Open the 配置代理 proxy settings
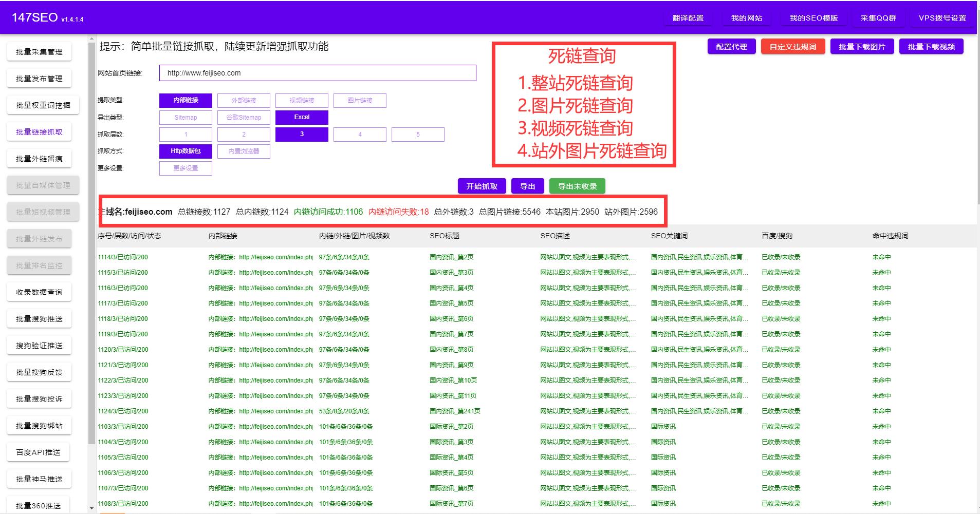980x514 pixels. [x=731, y=46]
